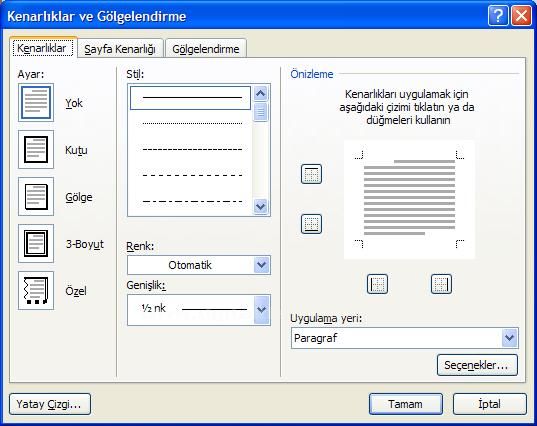
Task: Open the Renk color dropdown
Action: click(199, 265)
